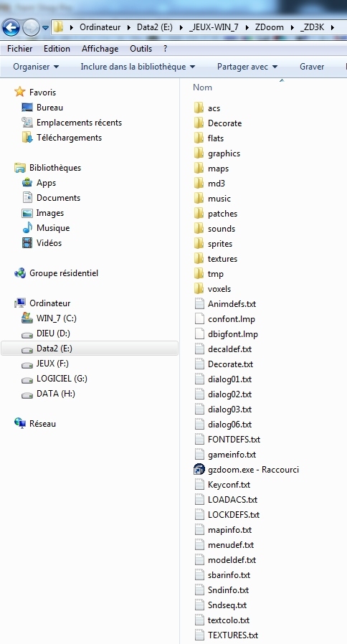This screenshot has width=347, height=644.
Task: Select the voxels folder icon
Action: pos(199,289)
